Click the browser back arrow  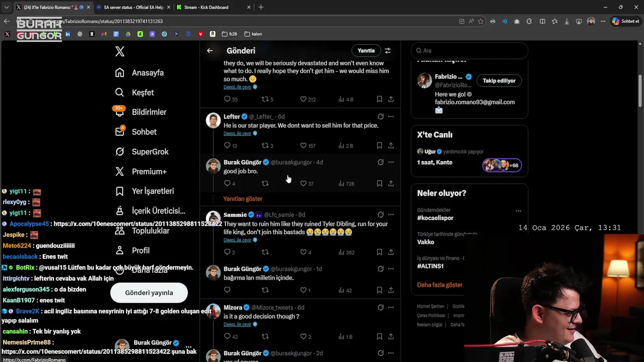tap(7, 21)
